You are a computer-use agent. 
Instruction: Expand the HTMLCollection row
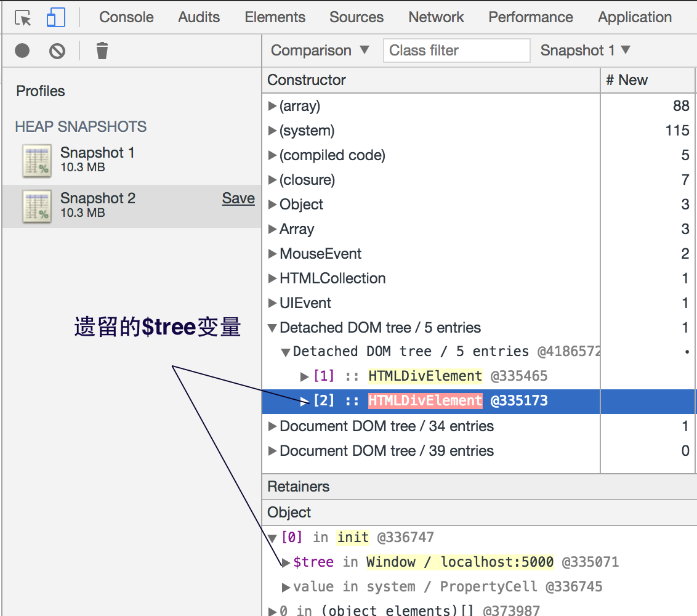pyautogui.click(x=272, y=278)
